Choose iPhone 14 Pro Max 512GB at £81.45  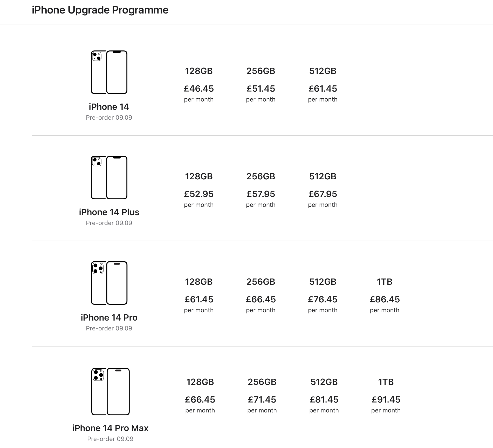point(324,396)
